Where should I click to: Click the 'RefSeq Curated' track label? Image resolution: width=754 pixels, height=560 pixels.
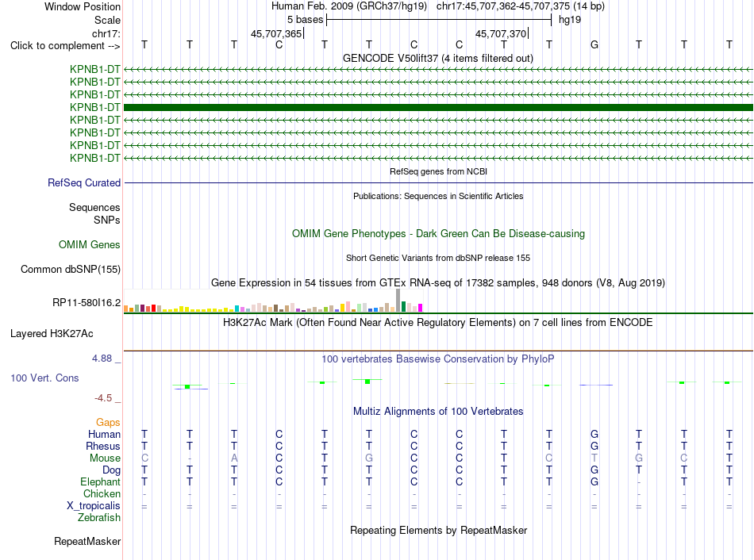84,182
